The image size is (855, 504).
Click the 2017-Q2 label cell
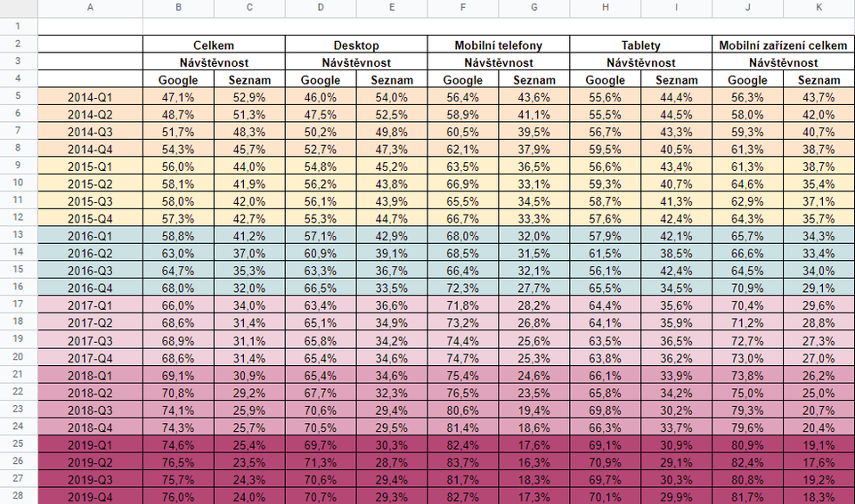[91, 321]
